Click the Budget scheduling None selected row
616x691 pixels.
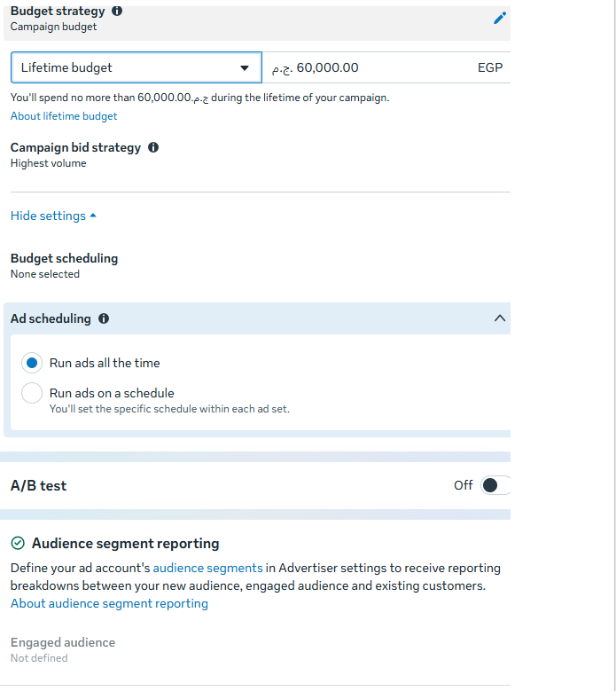(65, 265)
